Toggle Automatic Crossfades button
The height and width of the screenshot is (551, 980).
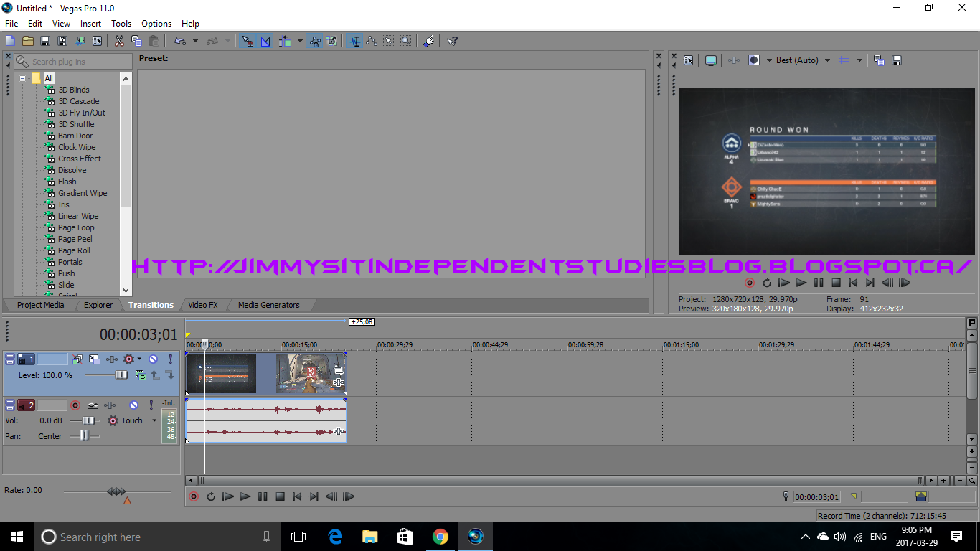[265, 41]
